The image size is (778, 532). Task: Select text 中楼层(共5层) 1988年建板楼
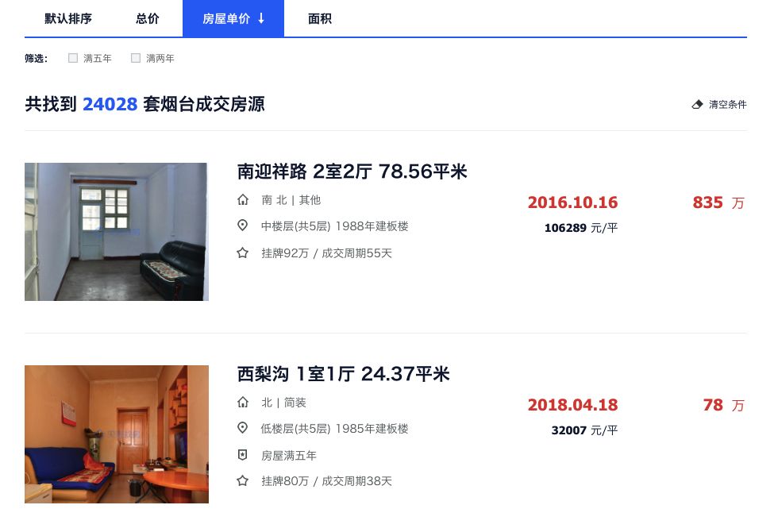[x=335, y=226]
